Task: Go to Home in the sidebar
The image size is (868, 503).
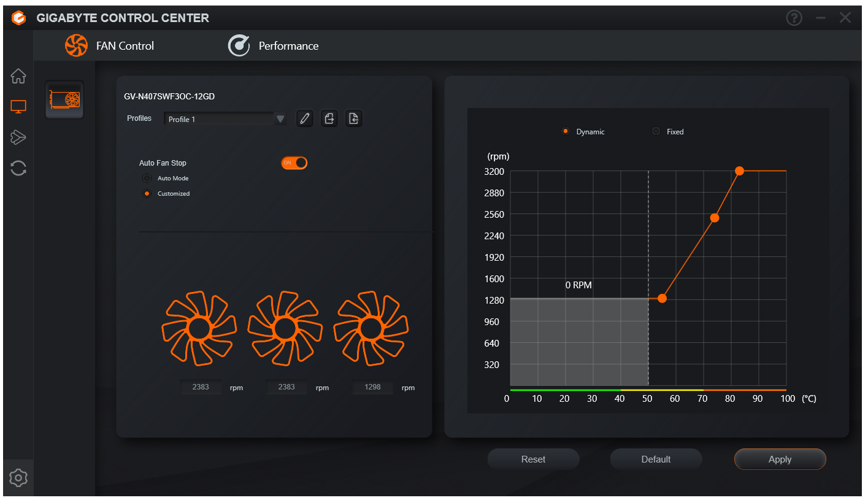Action: [18, 77]
